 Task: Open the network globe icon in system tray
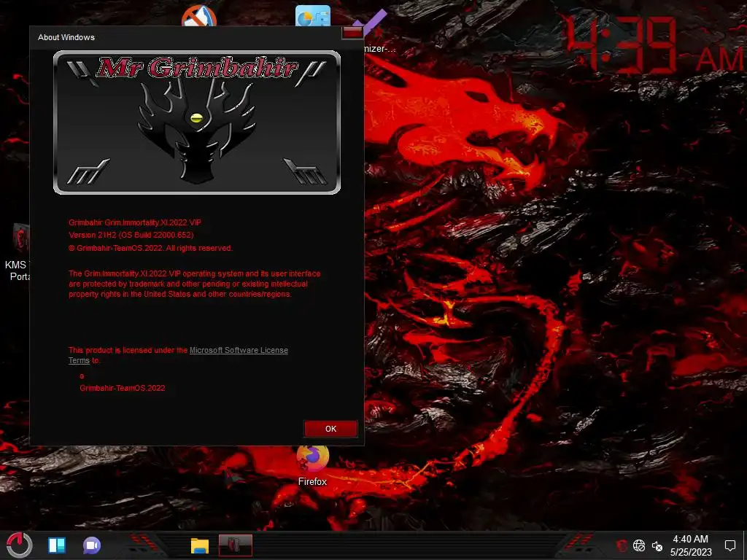[x=639, y=545]
